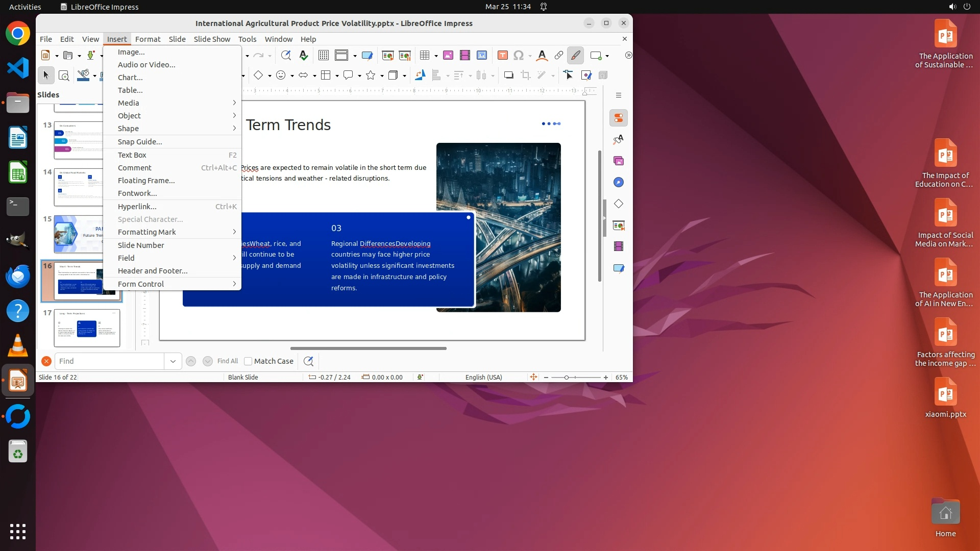This screenshot has height=551, width=980.
Task: Select the slide 17 thumbnail
Action: (87, 328)
